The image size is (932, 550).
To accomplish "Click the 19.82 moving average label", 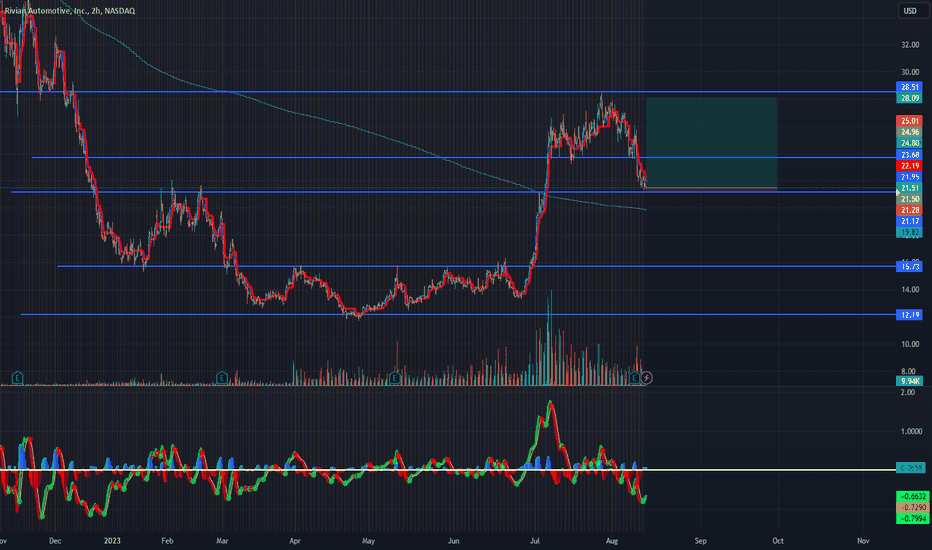I will (909, 232).
